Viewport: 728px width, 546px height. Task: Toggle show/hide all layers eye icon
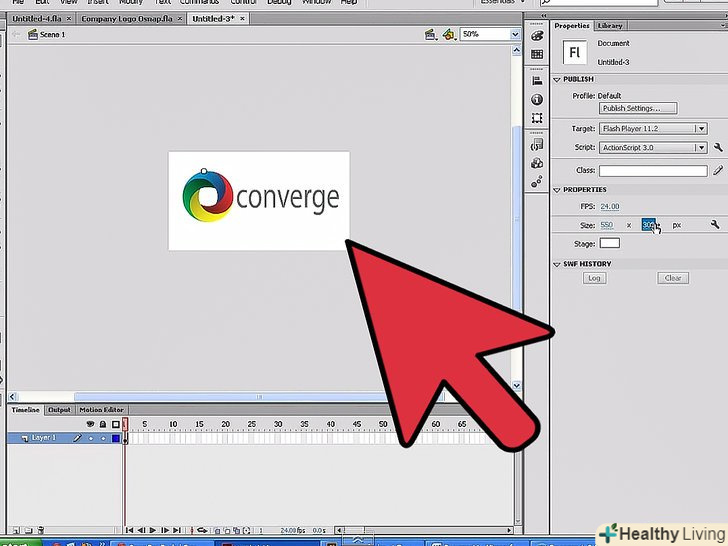[x=90, y=424]
